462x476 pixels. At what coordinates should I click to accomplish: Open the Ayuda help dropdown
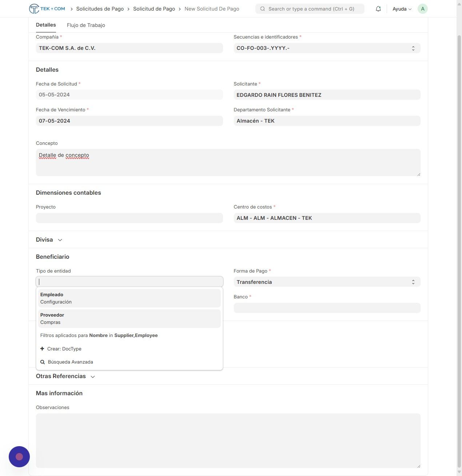(402, 9)
